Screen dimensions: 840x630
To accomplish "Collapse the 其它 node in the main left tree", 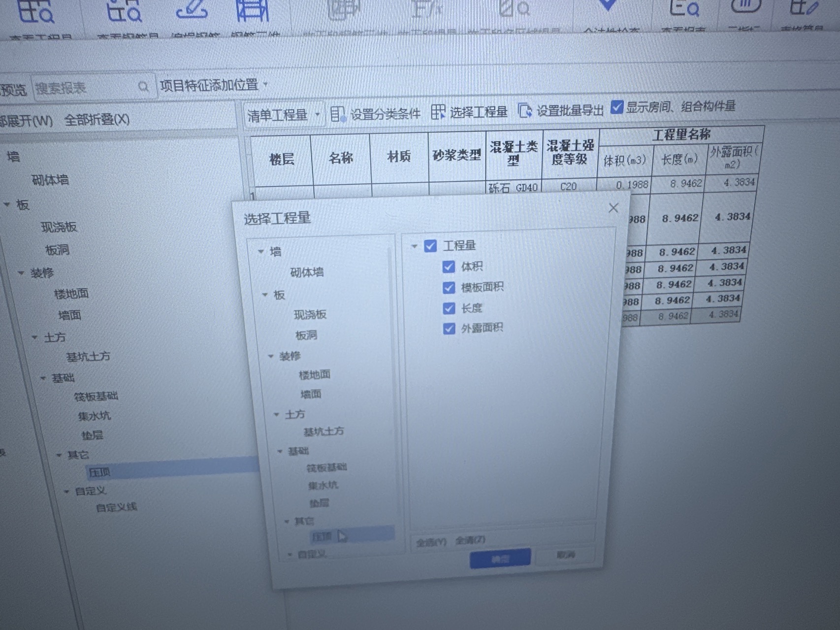I will click(x=59, y=455).
